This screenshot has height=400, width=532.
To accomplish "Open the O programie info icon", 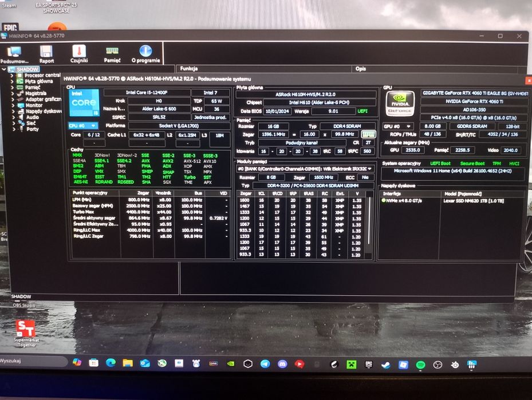I will click(145, 54).
